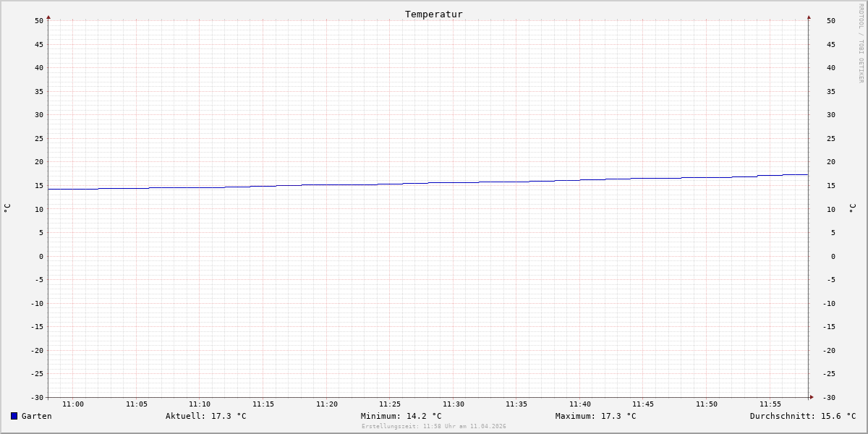Select the "Garten" legend label

(37, 416)
